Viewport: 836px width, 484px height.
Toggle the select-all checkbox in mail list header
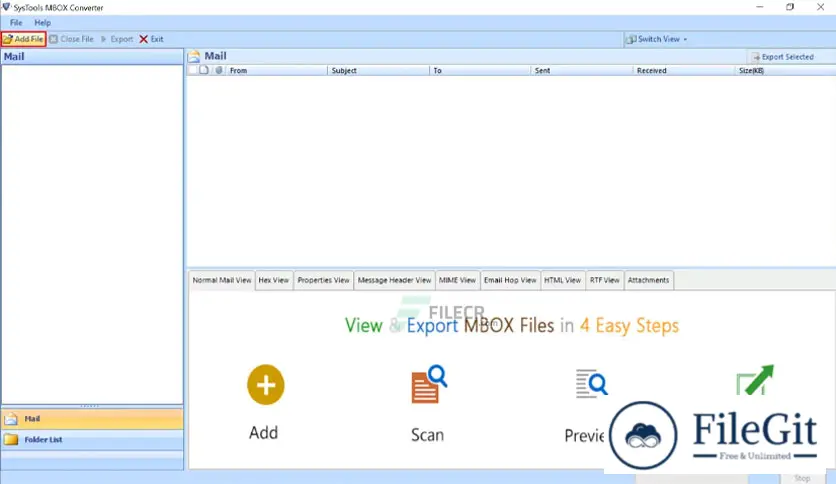[x=193, y=70]
